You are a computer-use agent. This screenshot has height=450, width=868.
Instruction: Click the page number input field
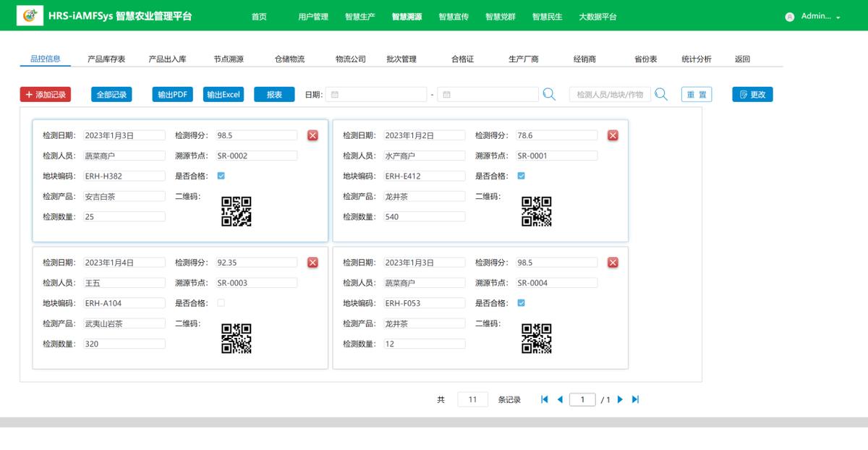coord(583,399)
